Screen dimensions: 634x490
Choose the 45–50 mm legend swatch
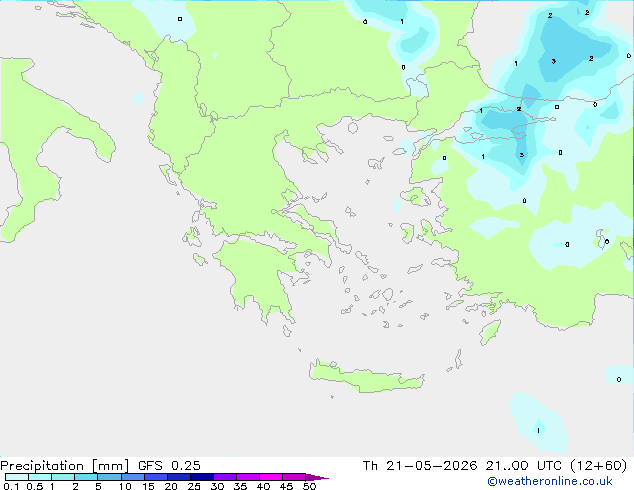pyautogui.click(x=294, y=477)
